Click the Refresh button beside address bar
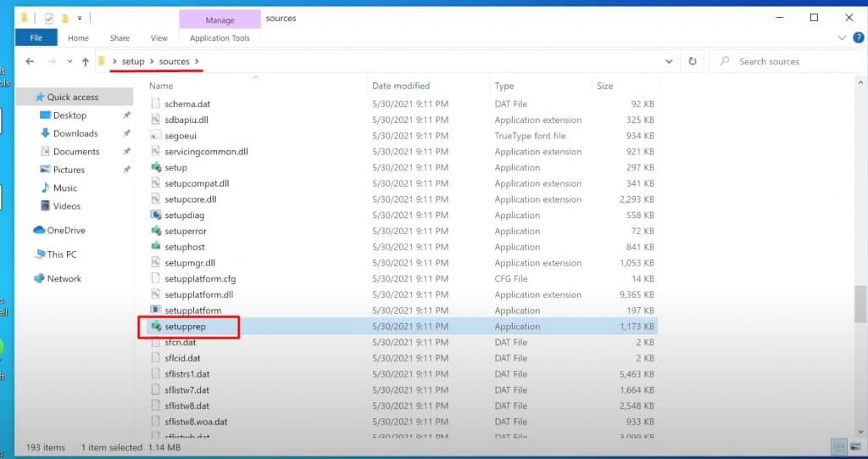The width and height of the screenshot is (868, 459). (x=693, y=62)
